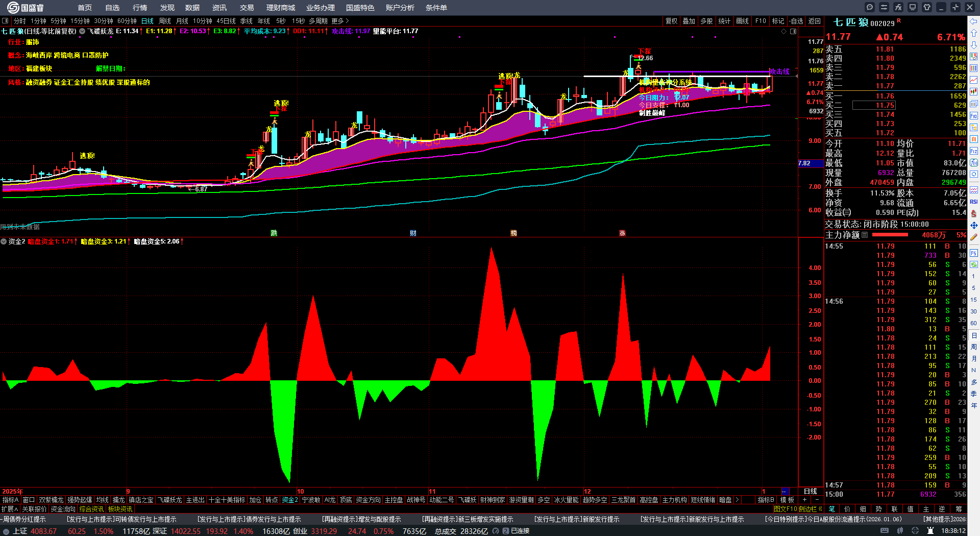
Task: Click the pencil drawing icon in right sidebar
Action: tap(974, 237)
